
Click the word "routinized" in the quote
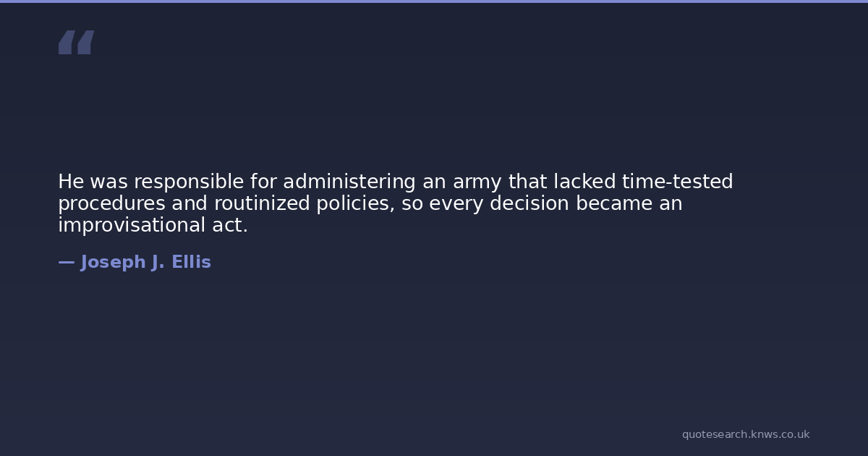[261, 204]
